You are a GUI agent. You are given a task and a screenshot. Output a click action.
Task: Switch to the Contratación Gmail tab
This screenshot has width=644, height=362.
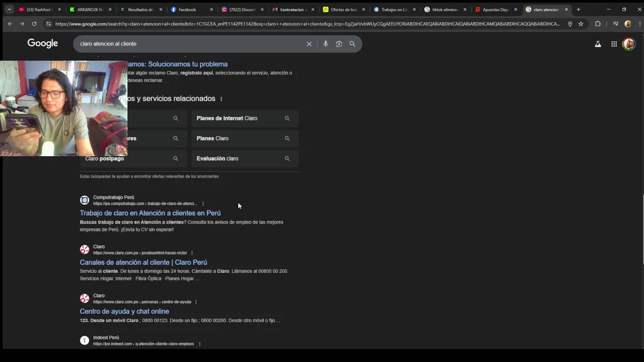pos(293,10)
